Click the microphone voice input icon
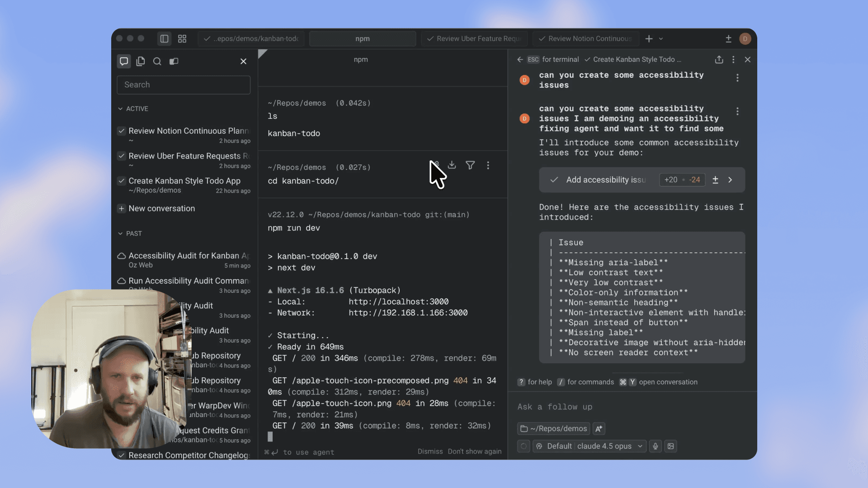868x488 pixels. click(655, 446)
